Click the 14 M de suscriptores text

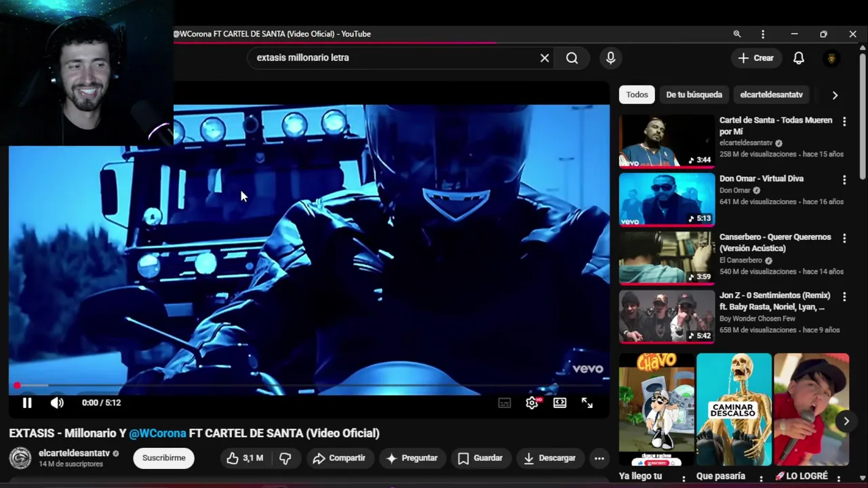71,464
